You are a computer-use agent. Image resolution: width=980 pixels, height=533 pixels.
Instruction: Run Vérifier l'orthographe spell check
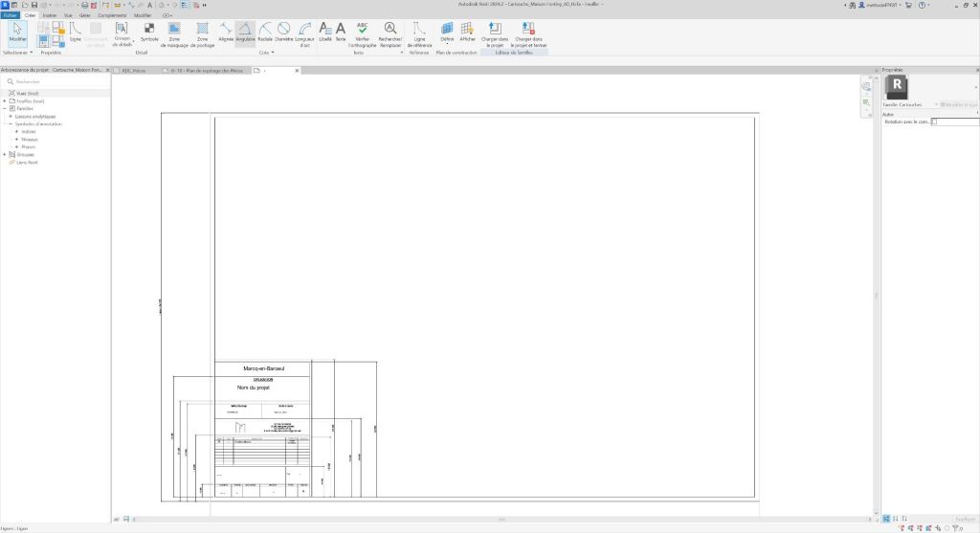(x=362, y=34)
